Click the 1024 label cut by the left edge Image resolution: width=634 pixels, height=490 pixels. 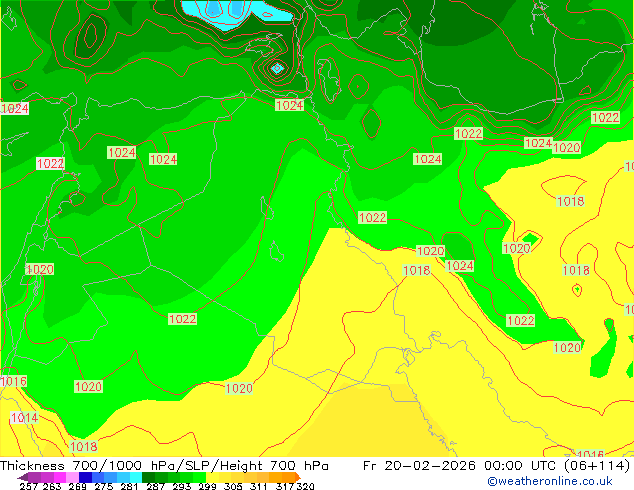pos(15,108)
